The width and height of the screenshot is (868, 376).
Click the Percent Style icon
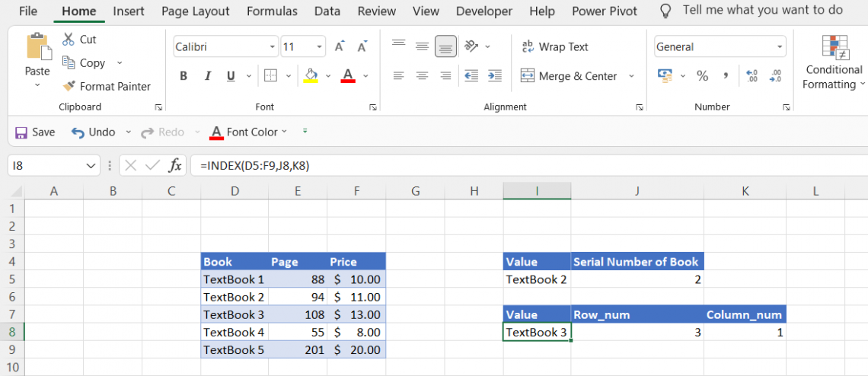click(702, 76)
